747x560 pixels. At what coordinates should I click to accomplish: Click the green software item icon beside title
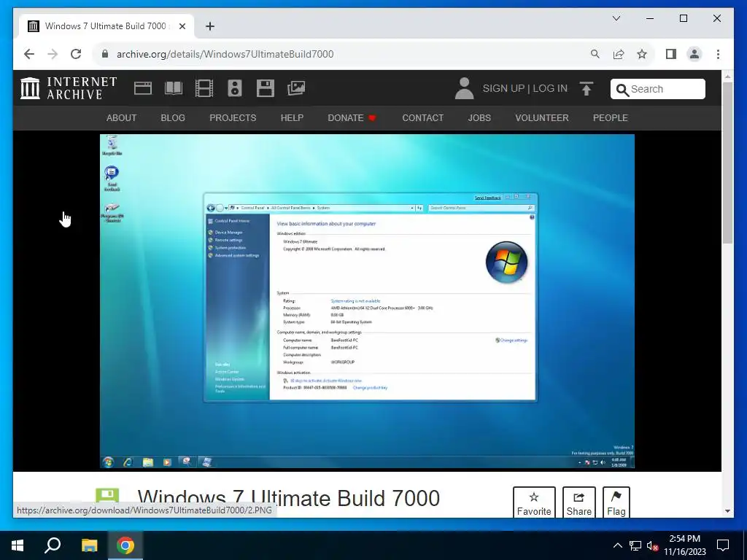[107, 496]
